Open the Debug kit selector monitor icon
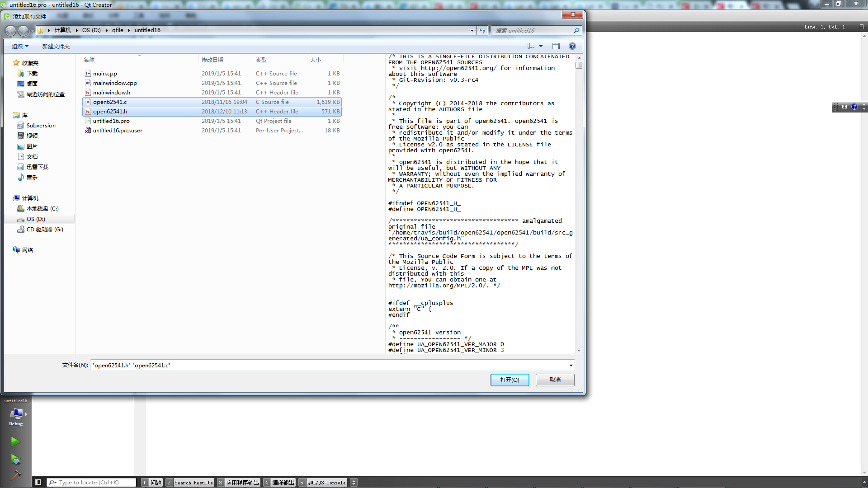Image resolution: width=868 pixels, height=488 pixels. pos(16,413)
